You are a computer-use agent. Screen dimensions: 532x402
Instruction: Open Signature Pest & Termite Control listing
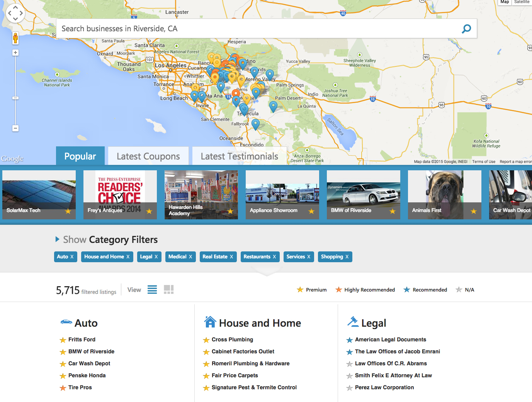pyautogui.click(x=254, y=387)
